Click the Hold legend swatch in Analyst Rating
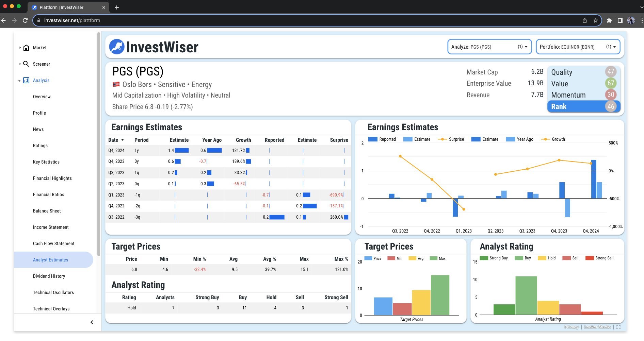Image resolution: width=644 pixels, height=341 pixels. 542,258
